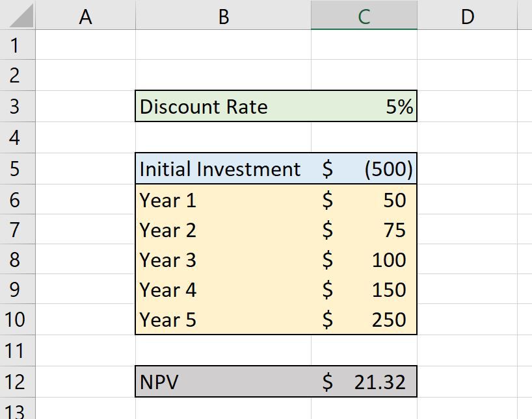The image size is (532, 419).
Task: Click the Year 5 label cell
Action: coord(223,320)
